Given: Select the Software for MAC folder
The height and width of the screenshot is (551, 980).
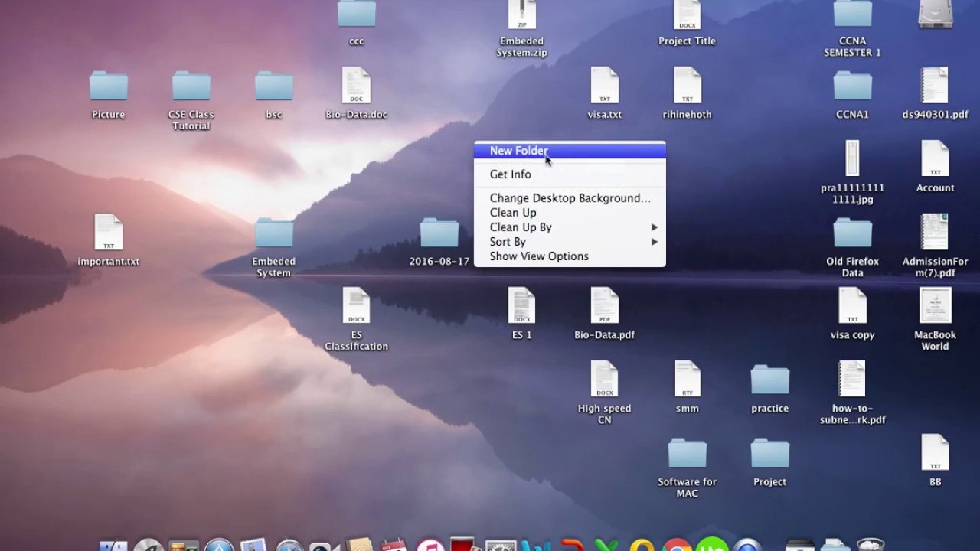Looking at the screenshot, I should [x=688, y=453].
